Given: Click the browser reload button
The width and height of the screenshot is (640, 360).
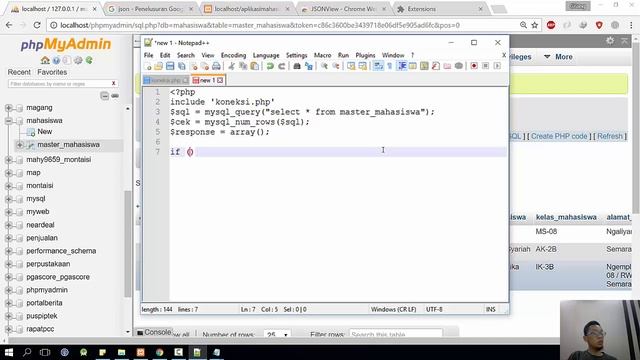Looking at the screenshot, I should (37, 25).
